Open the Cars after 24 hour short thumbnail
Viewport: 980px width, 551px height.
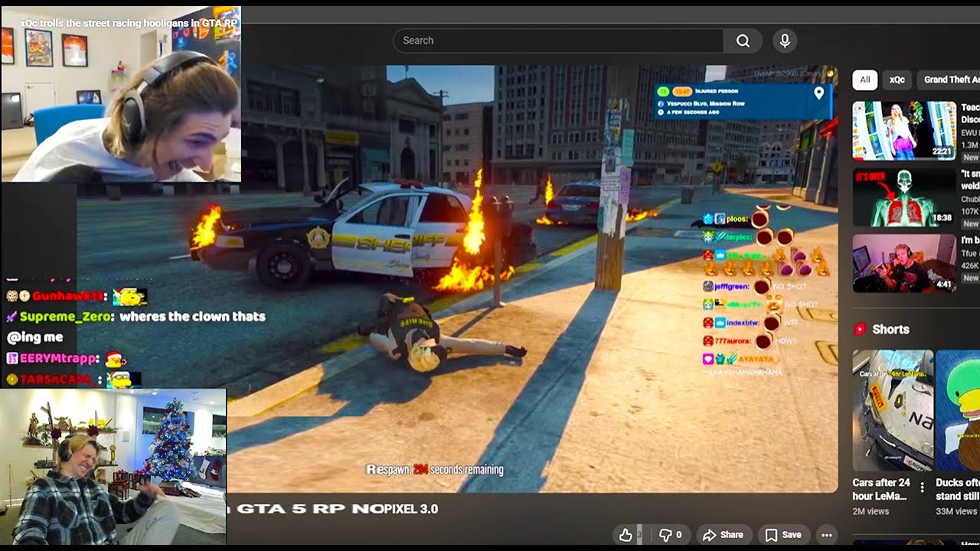click(893, 410)
